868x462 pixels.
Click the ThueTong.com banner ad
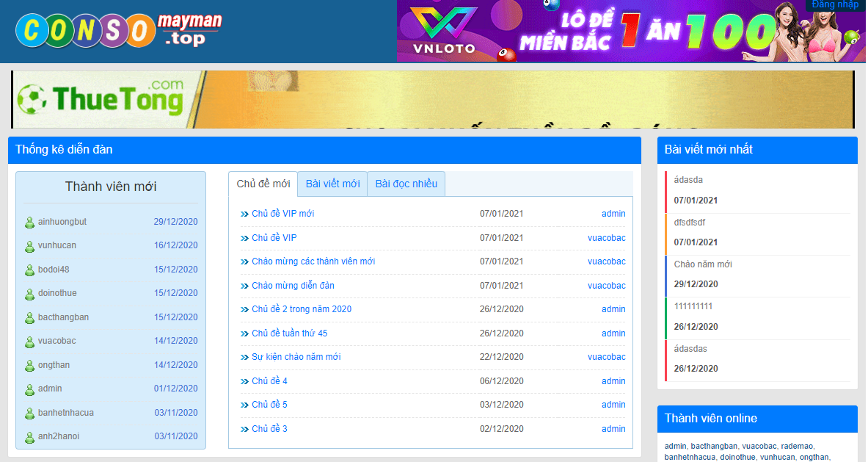coord(432,99)
